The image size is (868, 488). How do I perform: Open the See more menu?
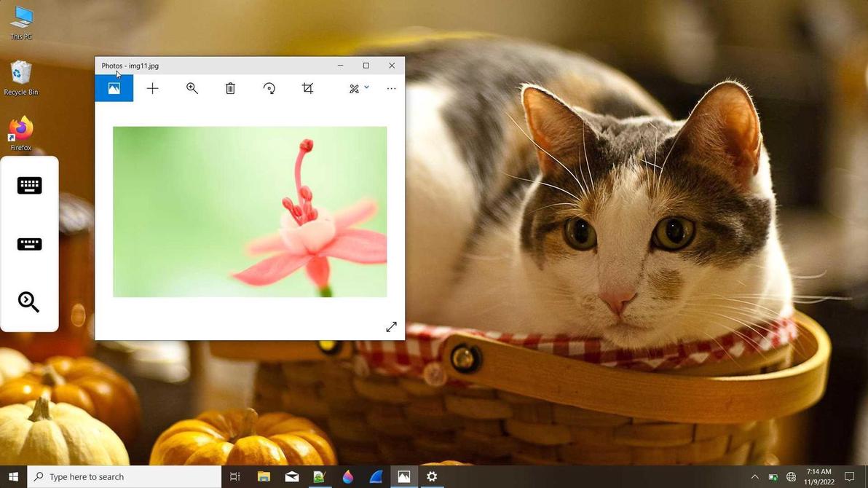point(391,88)
